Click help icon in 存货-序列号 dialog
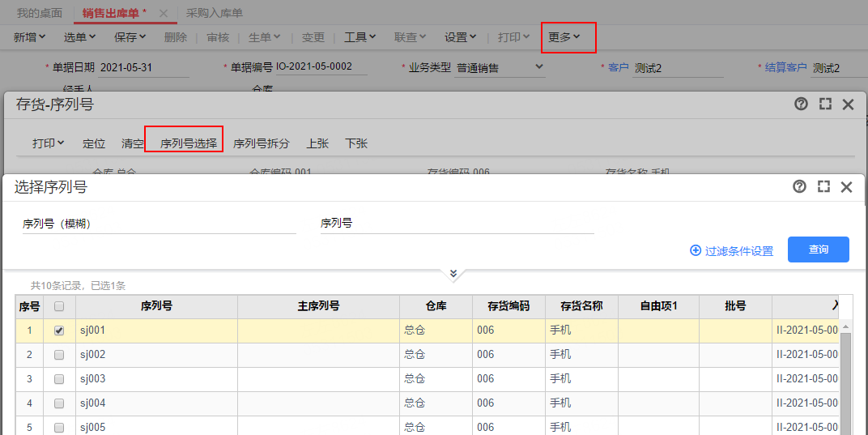 (801, 104)
